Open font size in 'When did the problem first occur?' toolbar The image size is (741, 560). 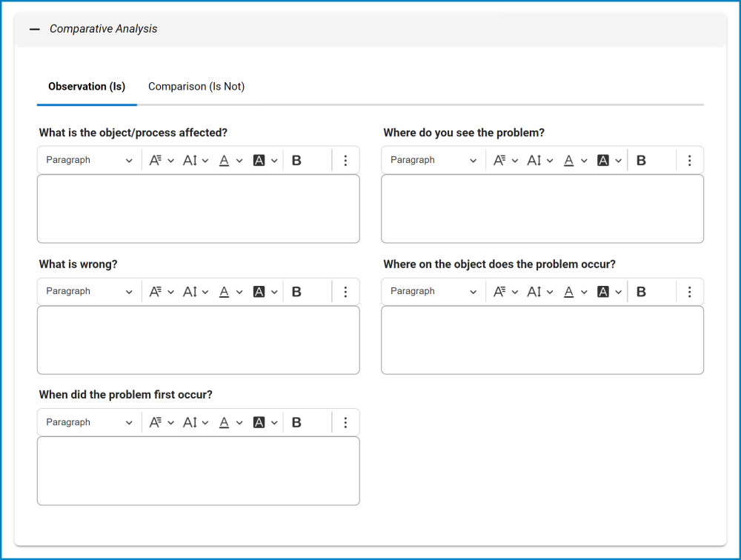196,423
